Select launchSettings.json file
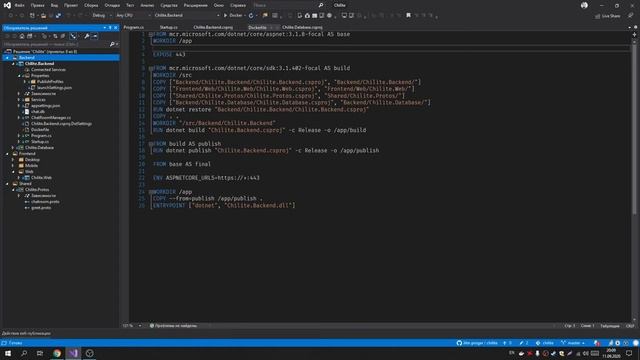 (x=54, y=88)
